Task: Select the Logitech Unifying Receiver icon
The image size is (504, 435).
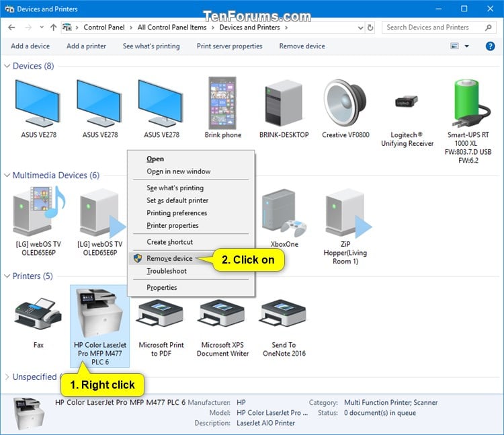Action: [x=407, y=102]
